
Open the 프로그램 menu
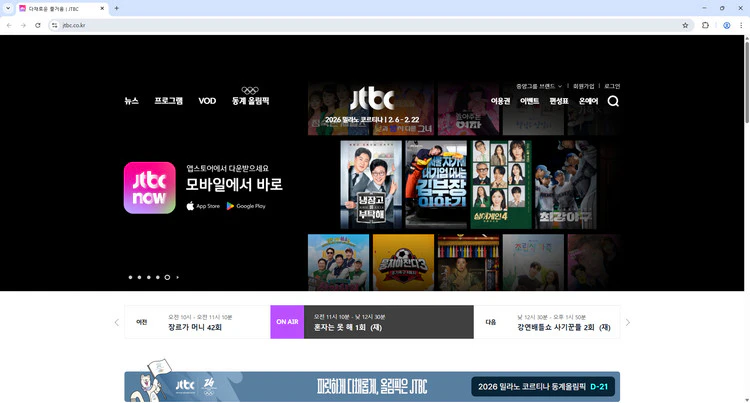168,101
